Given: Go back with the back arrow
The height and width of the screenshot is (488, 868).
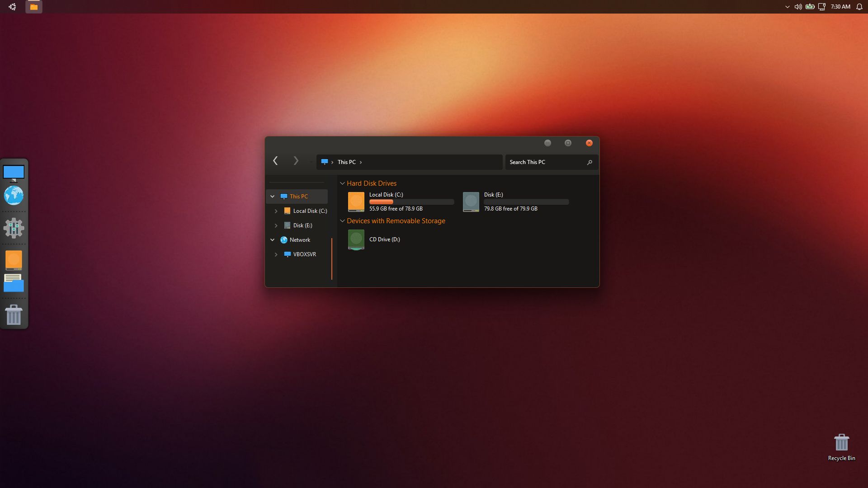Looking at the screenshot, I should [x=275, y=161].
